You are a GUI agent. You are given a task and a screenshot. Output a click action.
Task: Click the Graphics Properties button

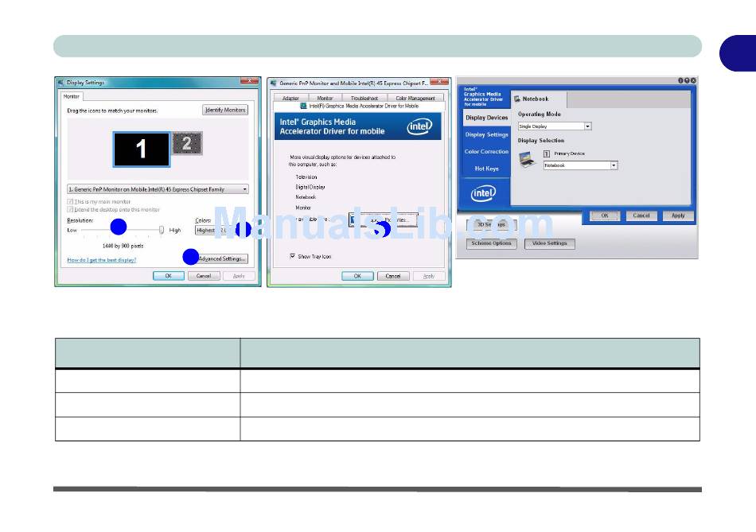(384, 219)
